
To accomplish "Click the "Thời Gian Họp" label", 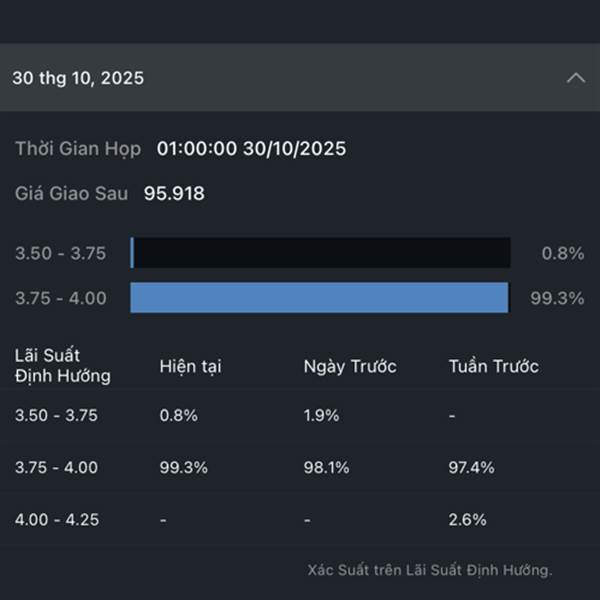I will tap(78, 149).
